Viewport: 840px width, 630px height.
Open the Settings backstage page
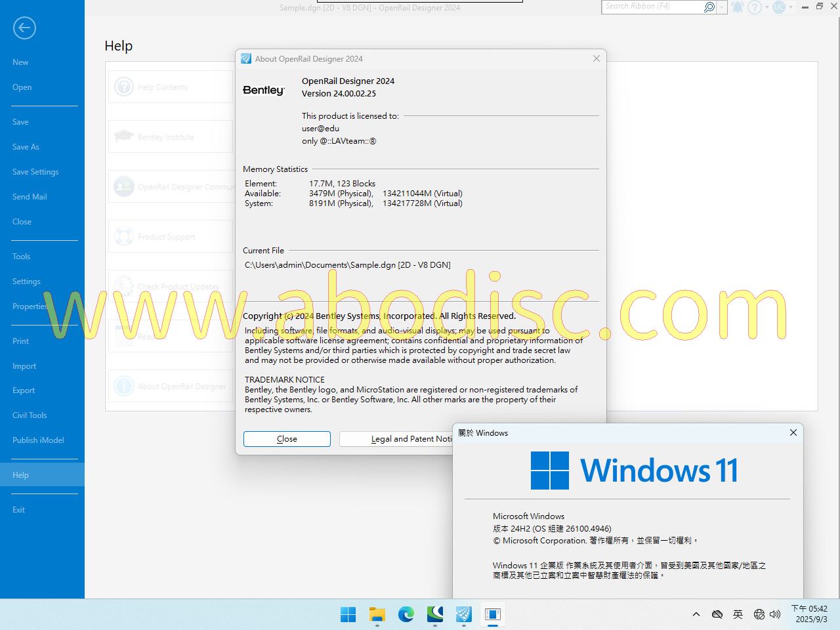coord(26,282)
